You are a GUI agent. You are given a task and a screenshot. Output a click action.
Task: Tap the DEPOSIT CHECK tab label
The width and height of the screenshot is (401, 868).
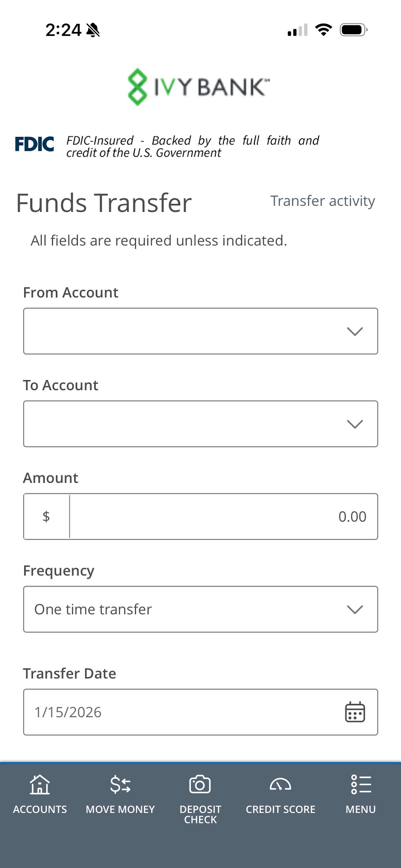pos(200,814)
